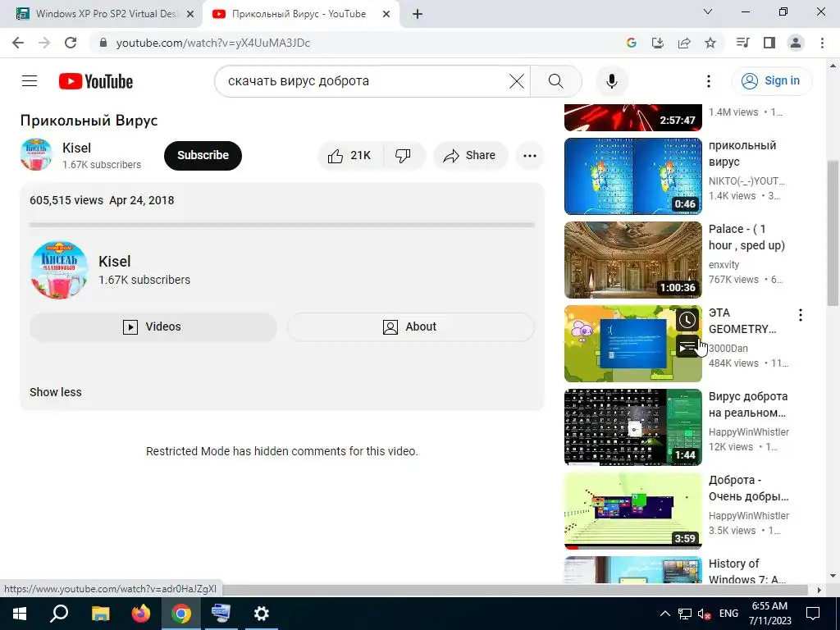840x630 pixels.
Task: Close the Windows XP Pro SP2 tab
Action: [x=190, y=15]
